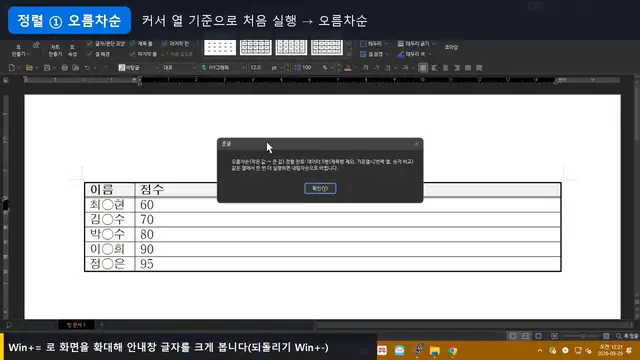The height and width of the screenshot is (360, 640).
Task: Click the 차트 만들기 button
Action: point(55,51)
